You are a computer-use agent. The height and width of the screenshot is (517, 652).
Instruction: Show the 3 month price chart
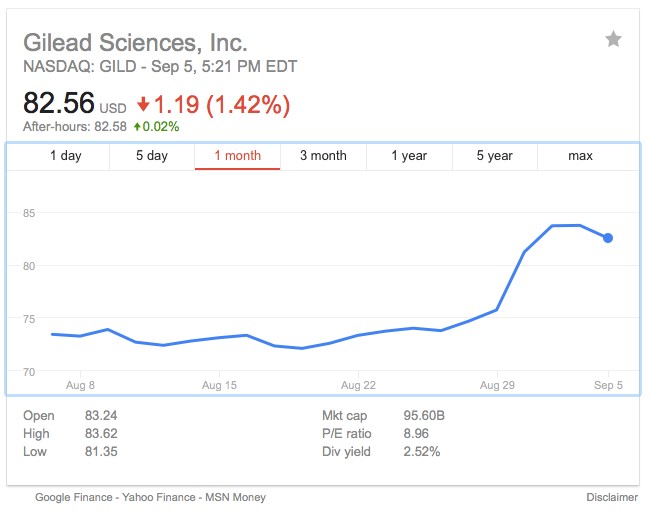(323, 156)
